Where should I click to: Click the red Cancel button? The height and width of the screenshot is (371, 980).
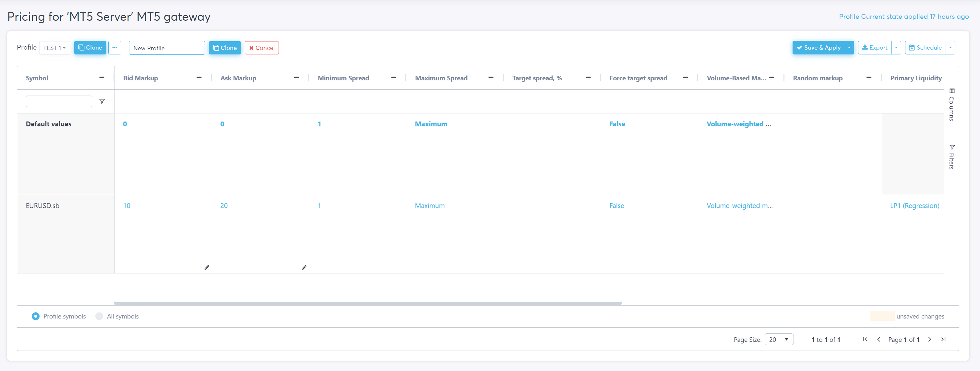pyautogui.click(x=262, y=48)
